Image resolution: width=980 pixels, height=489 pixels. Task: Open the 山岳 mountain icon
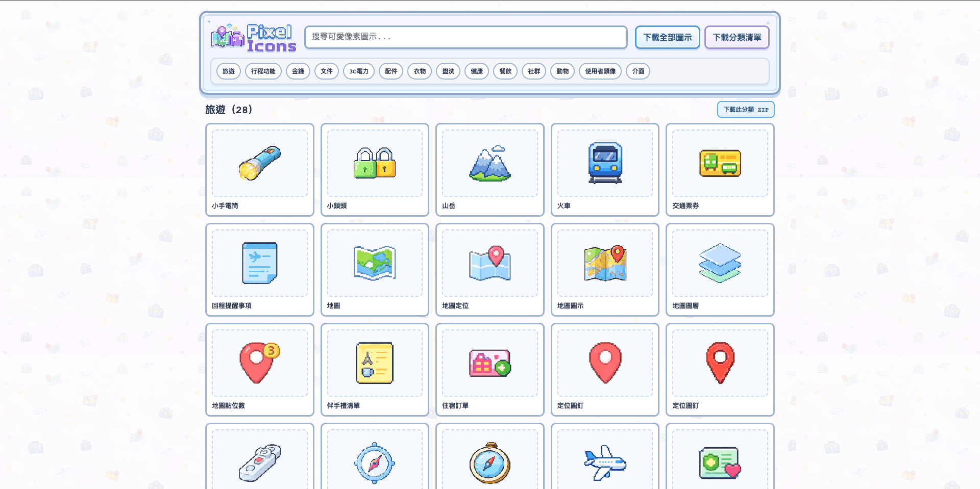click(489, 163)
